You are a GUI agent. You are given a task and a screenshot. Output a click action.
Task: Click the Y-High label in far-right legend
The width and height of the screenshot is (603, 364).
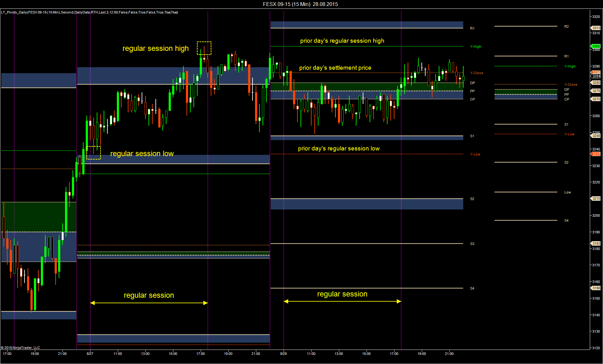coord(570,66)
